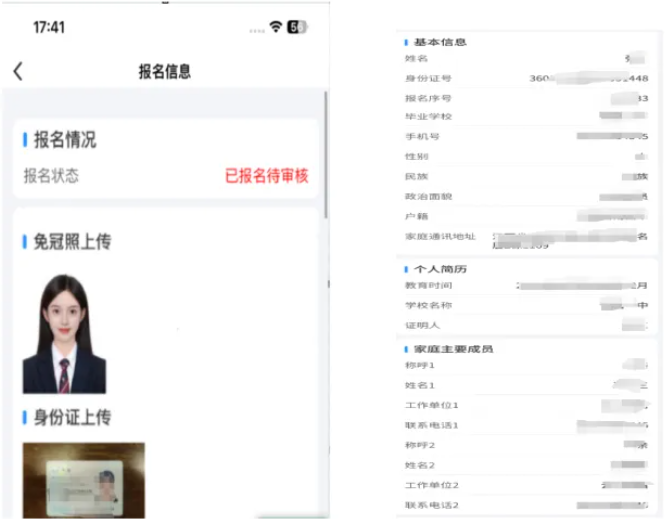Tap the back arrow chevron
The width and height of the screenshot is (665, 519).
[x=18, y=71]
